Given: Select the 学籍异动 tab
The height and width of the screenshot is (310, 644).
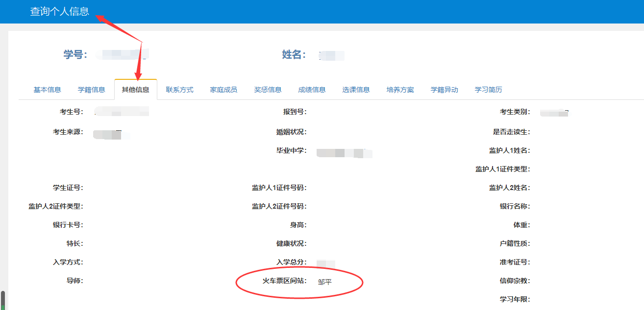Looking at the screenshot, I should 444,90.
